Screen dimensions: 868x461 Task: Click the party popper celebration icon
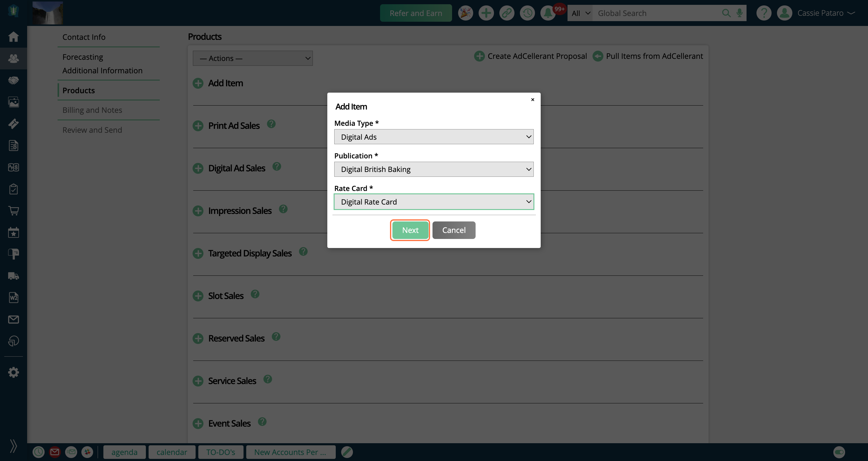pyautogui.click(x=465, y=13)
